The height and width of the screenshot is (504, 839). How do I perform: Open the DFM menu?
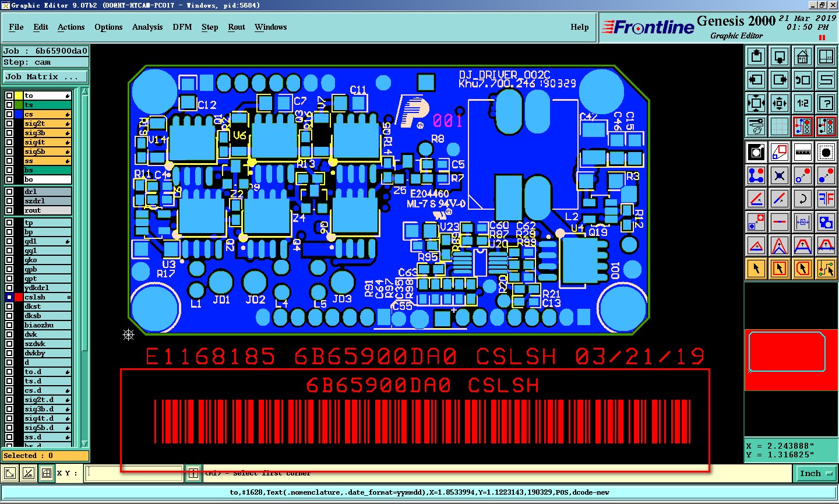coord(182,27)
